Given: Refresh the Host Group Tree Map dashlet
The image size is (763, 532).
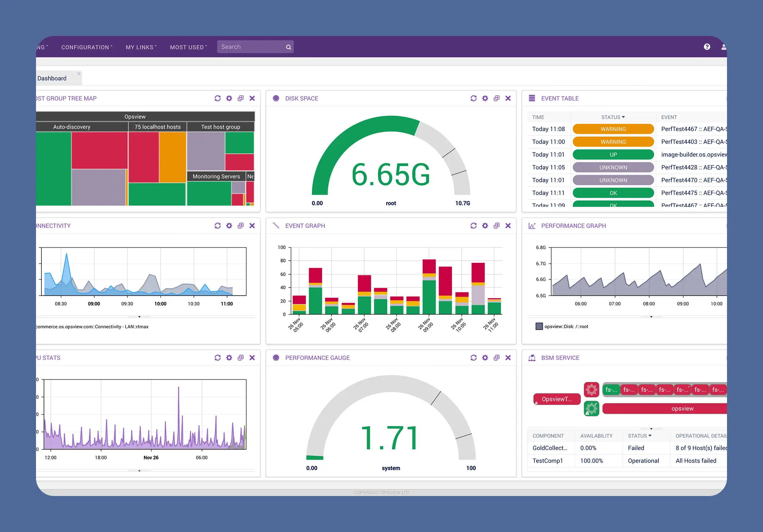Looking at the screenshot, I should 217,98.
